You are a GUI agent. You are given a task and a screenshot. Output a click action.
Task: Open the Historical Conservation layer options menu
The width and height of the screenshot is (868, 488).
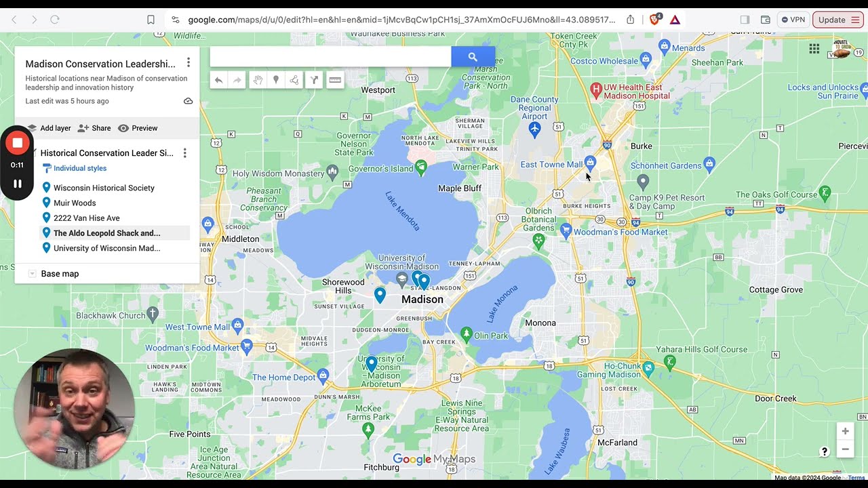184,153
